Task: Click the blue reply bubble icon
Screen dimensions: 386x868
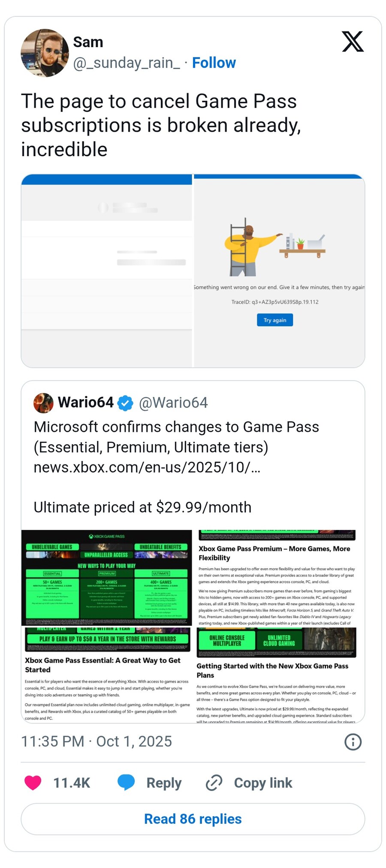Action: tap(126, 783)
